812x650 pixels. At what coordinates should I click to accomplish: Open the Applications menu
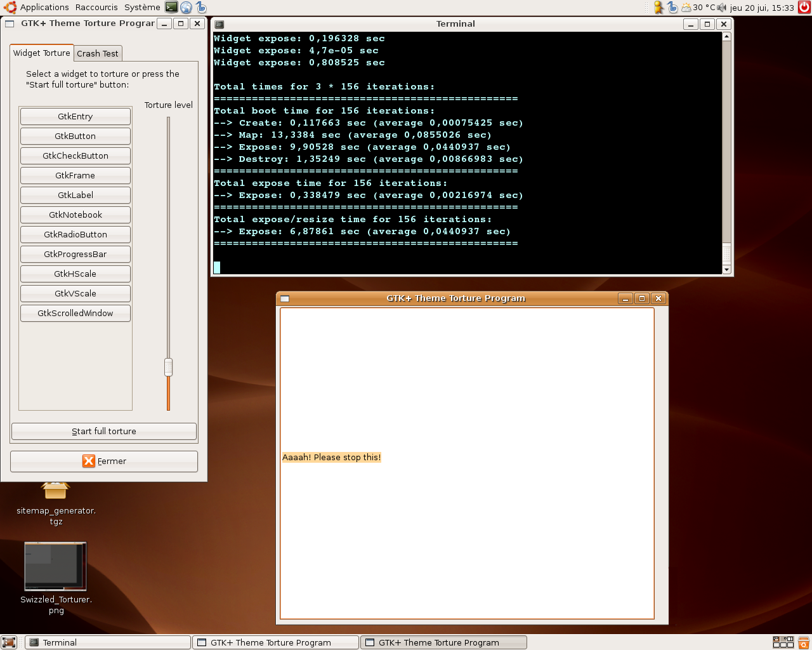[44, 8]
